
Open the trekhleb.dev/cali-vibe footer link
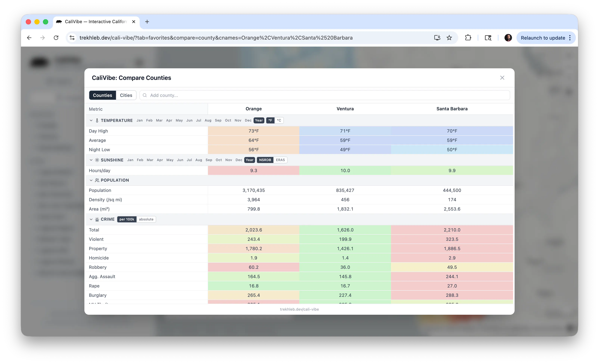[x=299, y=309]
